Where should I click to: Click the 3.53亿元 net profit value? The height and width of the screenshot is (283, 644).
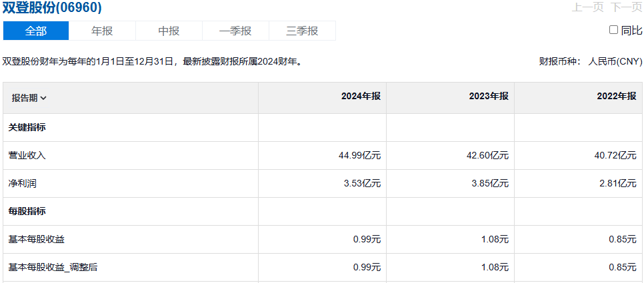(x=363, y=183)
